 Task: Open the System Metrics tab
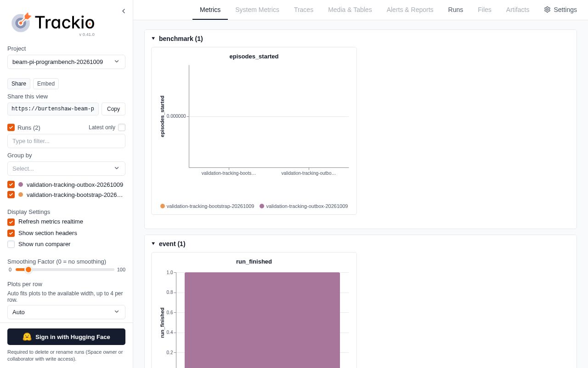point(257,10)
